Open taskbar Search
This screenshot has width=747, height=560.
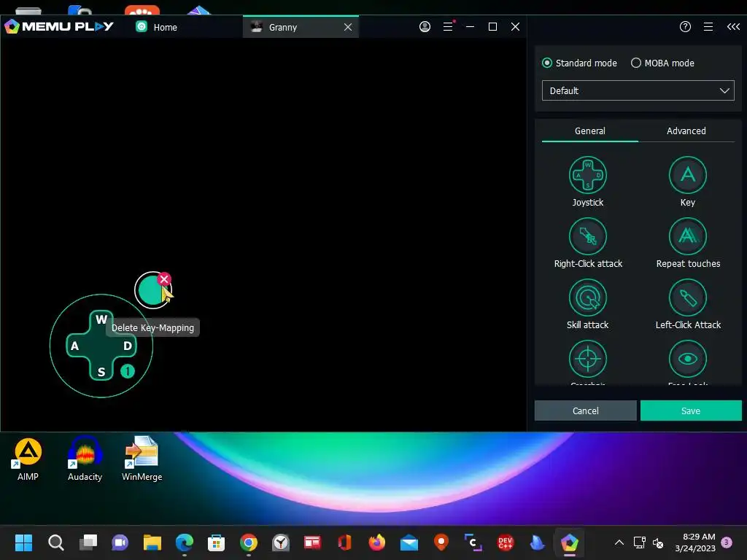[55, 542]
